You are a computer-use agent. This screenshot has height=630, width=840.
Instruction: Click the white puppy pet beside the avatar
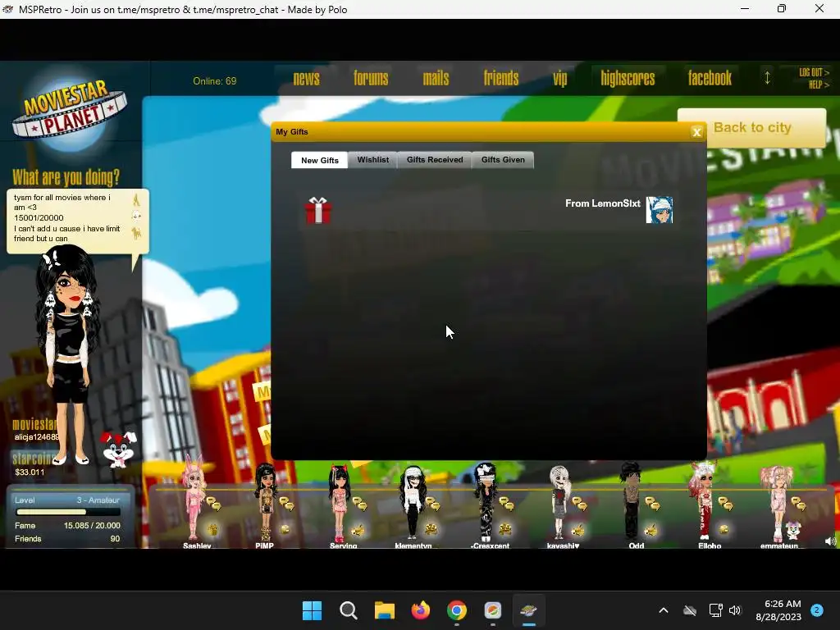[118, 449]
